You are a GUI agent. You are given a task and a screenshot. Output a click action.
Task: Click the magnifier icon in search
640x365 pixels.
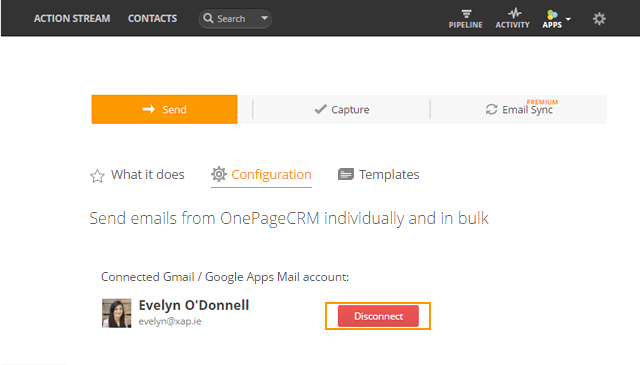[208, 18]
